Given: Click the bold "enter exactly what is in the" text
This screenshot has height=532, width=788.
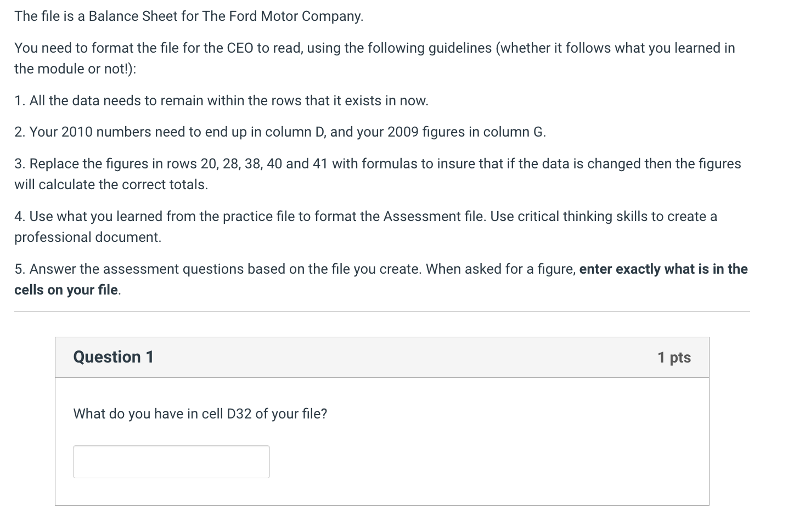Looking at the screenshot, I should pyautogui.click(x=663, y=269).
